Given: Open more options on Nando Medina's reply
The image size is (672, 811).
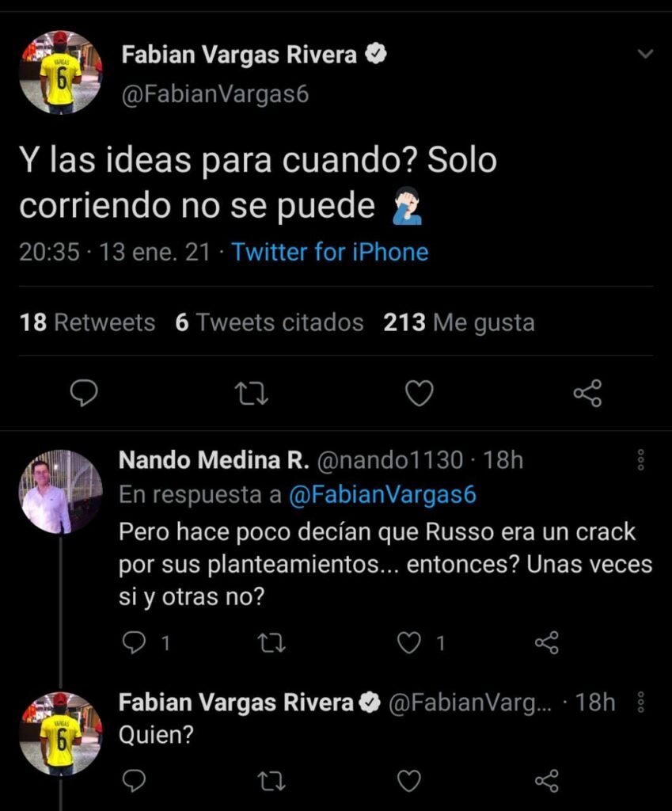Looking at the screenshot, I should (641, 460).
